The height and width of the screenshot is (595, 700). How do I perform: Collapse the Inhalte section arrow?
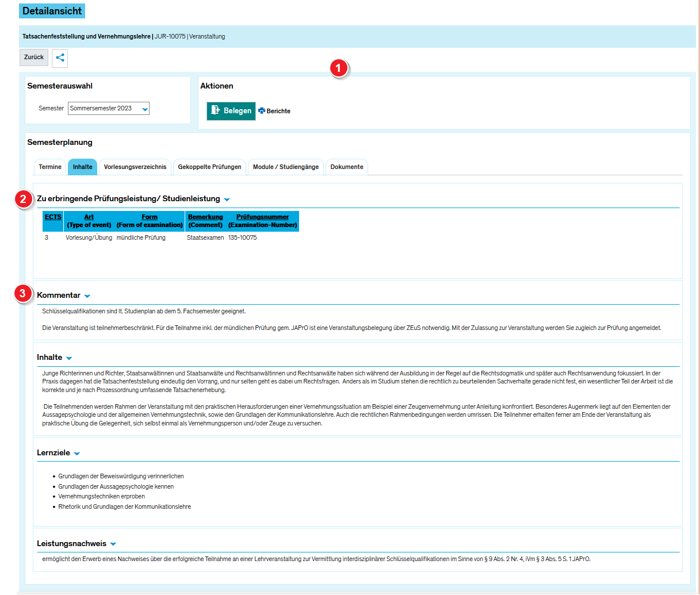coord(69,358)
